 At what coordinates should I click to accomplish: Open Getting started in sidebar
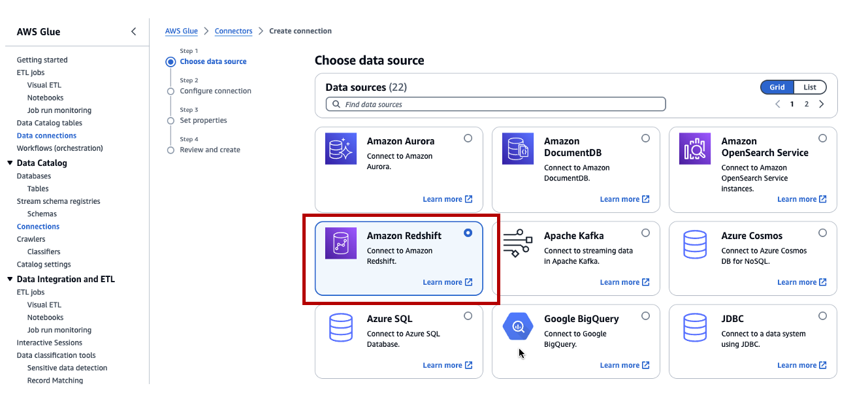click(42, 60)
